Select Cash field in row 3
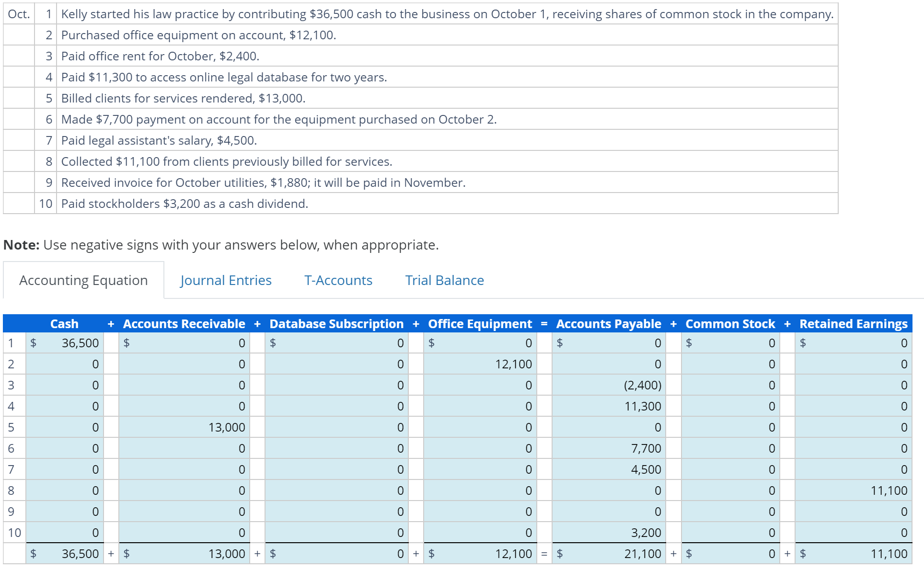The image size is (924, 570). 65,385
